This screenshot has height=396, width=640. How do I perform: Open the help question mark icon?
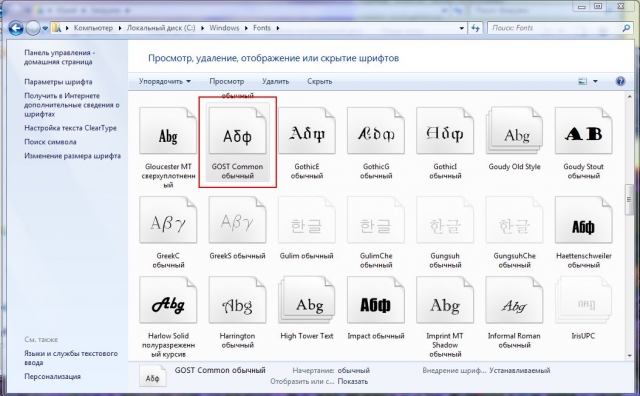point(620,81)
